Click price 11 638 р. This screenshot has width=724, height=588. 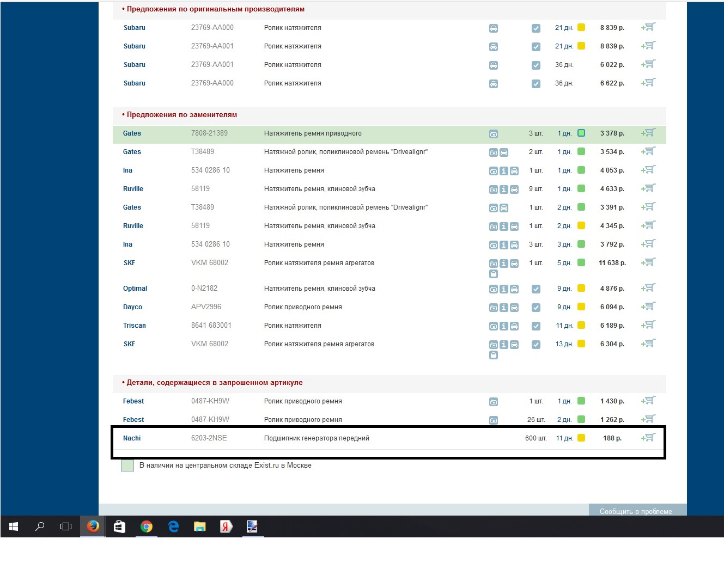pos(612,263)
